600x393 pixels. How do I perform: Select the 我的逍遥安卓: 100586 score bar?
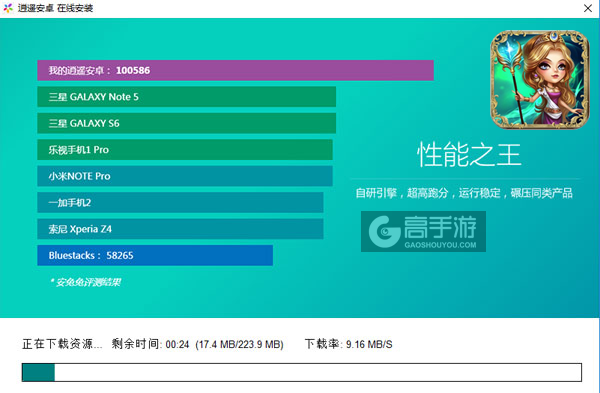coord(235,70)
